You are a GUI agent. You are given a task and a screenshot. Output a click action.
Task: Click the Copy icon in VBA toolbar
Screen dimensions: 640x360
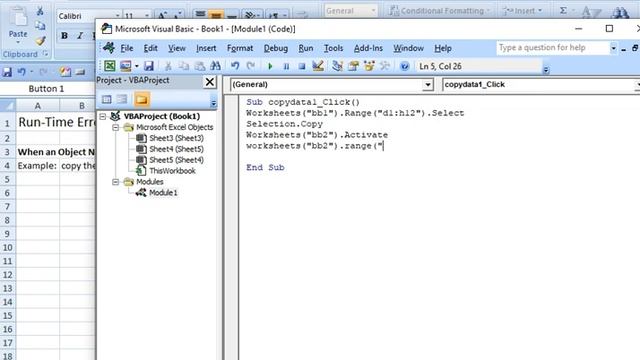(x=184, y=66)
